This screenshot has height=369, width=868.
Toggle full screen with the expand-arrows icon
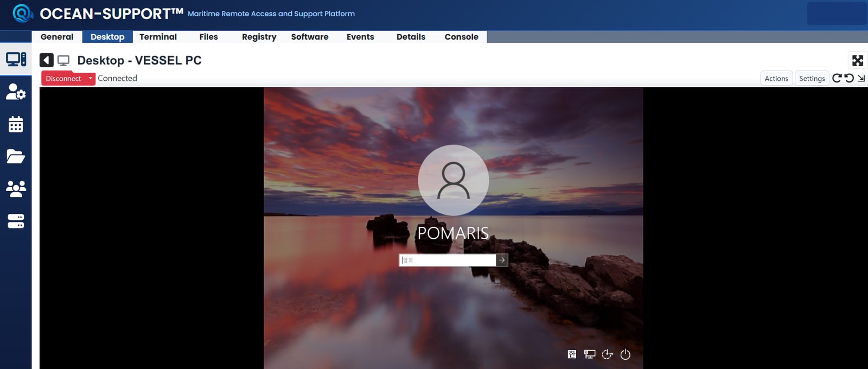point(858,60)
